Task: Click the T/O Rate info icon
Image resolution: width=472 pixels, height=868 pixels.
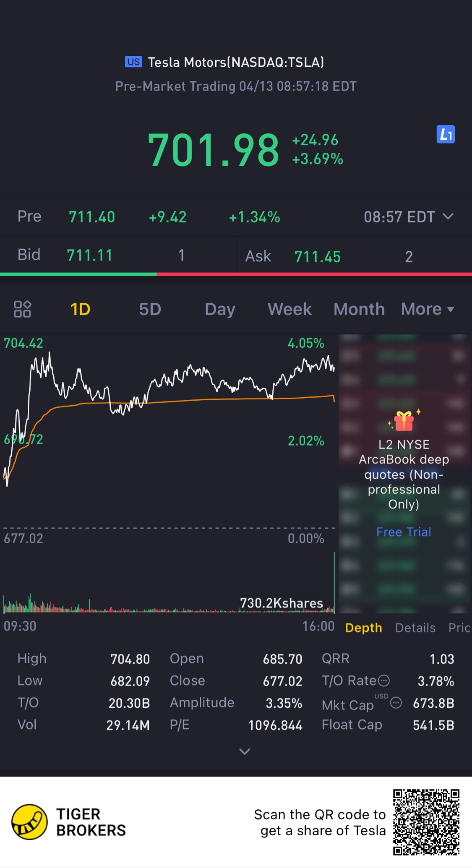Action: pos(384,680)
